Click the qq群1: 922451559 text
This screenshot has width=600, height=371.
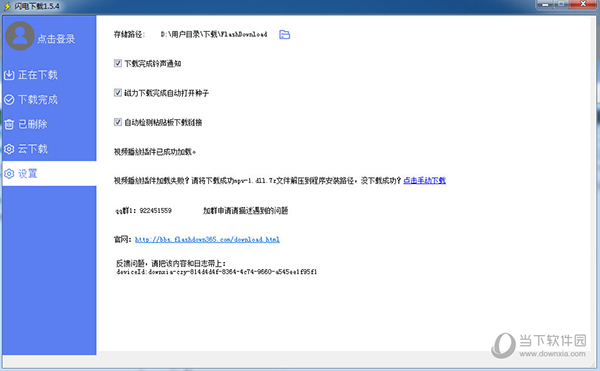coord(143,210)
